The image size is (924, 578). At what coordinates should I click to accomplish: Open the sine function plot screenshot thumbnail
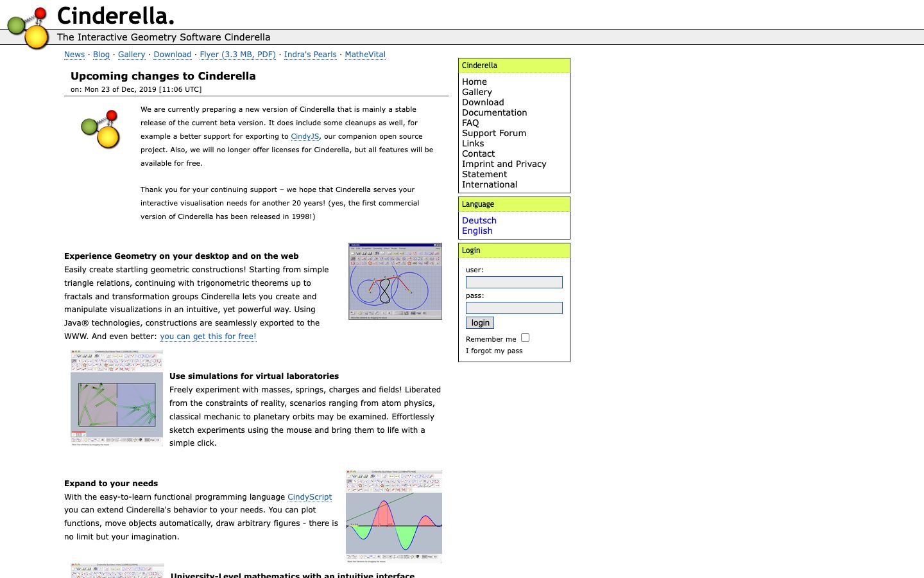click(394, 516)
